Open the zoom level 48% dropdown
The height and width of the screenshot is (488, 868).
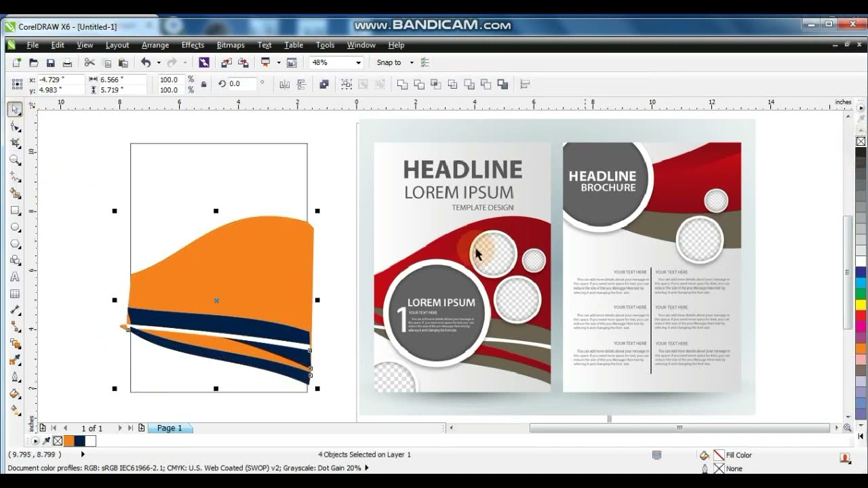tap(358, 62)
